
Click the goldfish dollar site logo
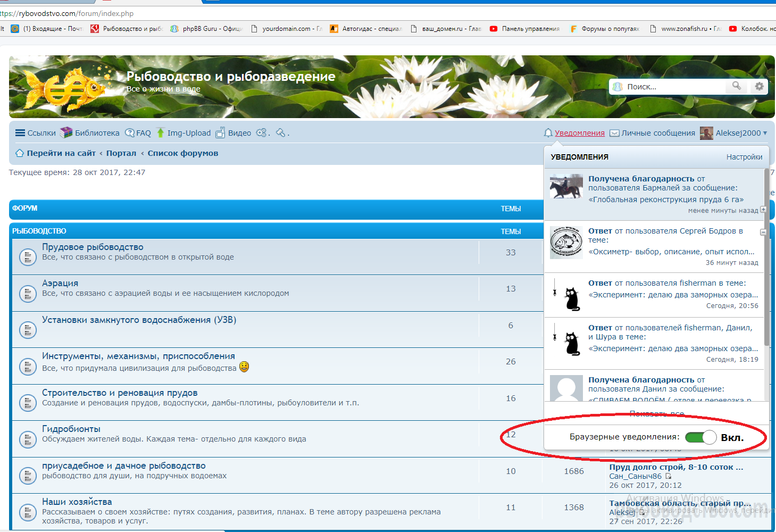[66, 88]
